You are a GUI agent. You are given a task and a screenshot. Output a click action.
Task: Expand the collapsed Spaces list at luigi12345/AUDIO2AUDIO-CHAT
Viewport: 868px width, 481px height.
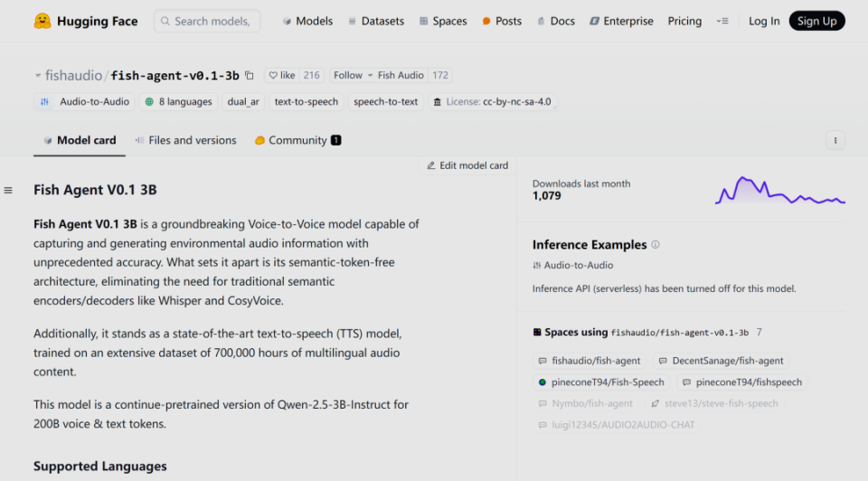(x=615, y=425)
